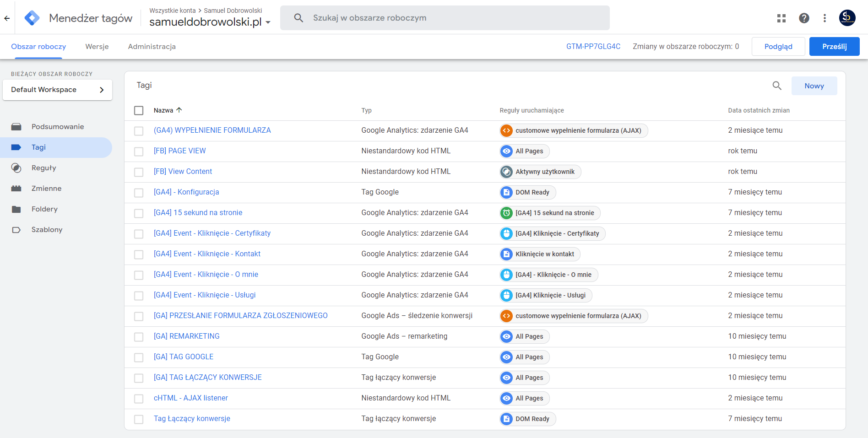Open Podsumowanie in the sidebar
The height and width of the screenshot is (438, 868).
coord(56,127)
